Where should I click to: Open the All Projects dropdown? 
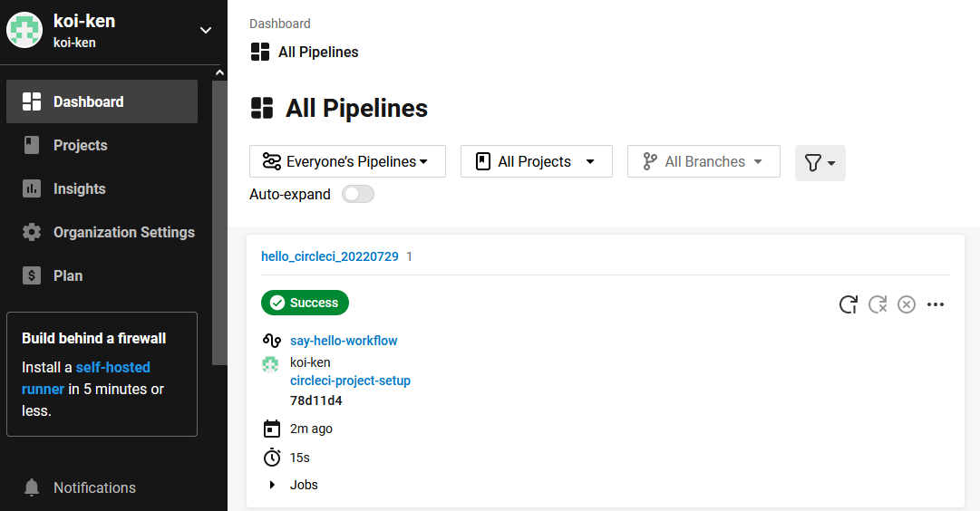pyautogui.click(x=536, y=161)
